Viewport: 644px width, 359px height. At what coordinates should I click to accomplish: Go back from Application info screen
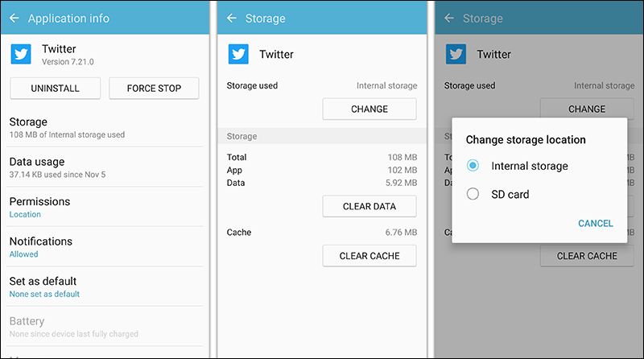[14, 18]
